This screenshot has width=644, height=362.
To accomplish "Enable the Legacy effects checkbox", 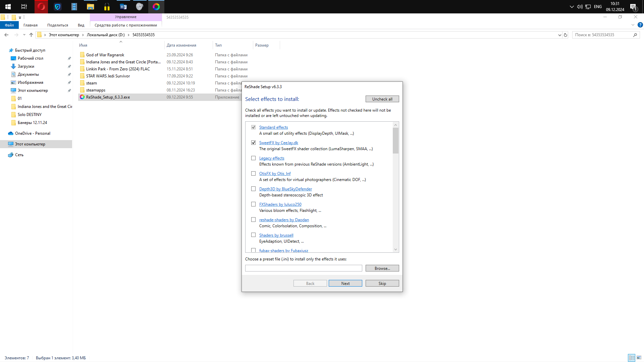I will [x=254, y=158].
